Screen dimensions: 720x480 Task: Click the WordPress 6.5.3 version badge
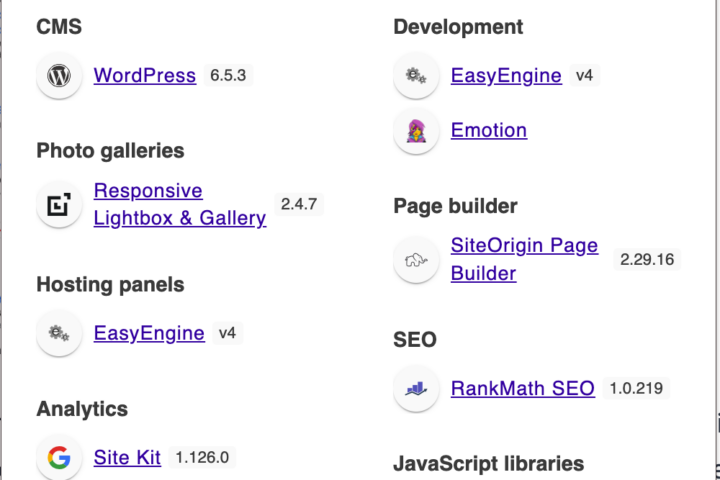[x=228, y=75]
